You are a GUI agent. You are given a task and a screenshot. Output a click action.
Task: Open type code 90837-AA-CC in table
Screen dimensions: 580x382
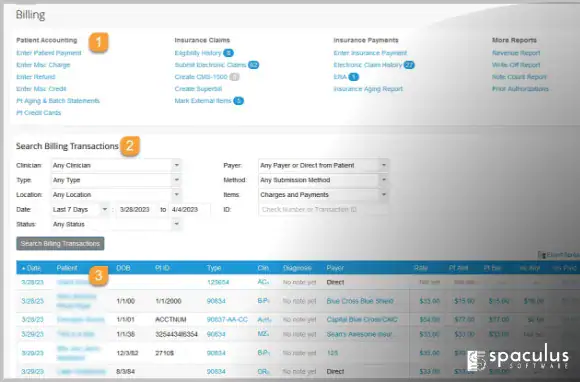point(227,320)
